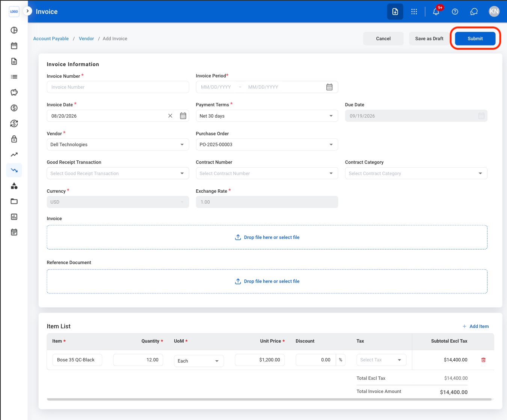Screen dimensions: 507x420
Task: Click Save as Draft
Action: (x=429, y=39)
